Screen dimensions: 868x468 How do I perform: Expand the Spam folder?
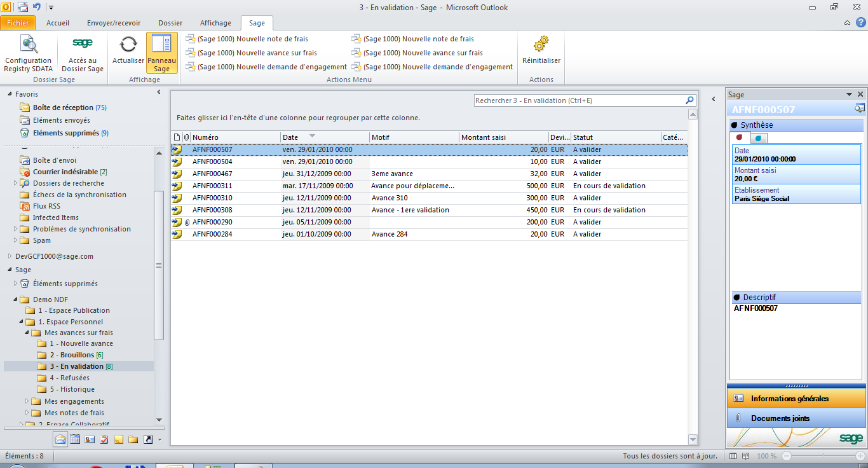pyautogui.click(x=17, y=240)
